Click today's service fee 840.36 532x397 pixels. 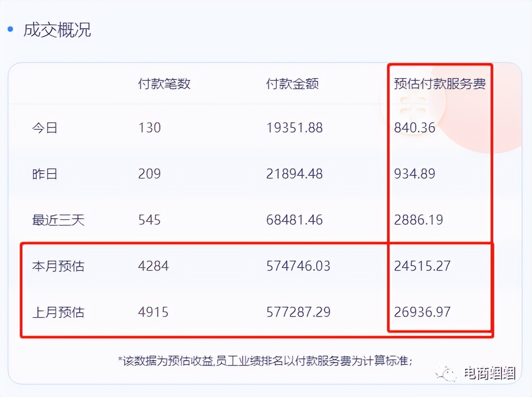pos(414,127)
